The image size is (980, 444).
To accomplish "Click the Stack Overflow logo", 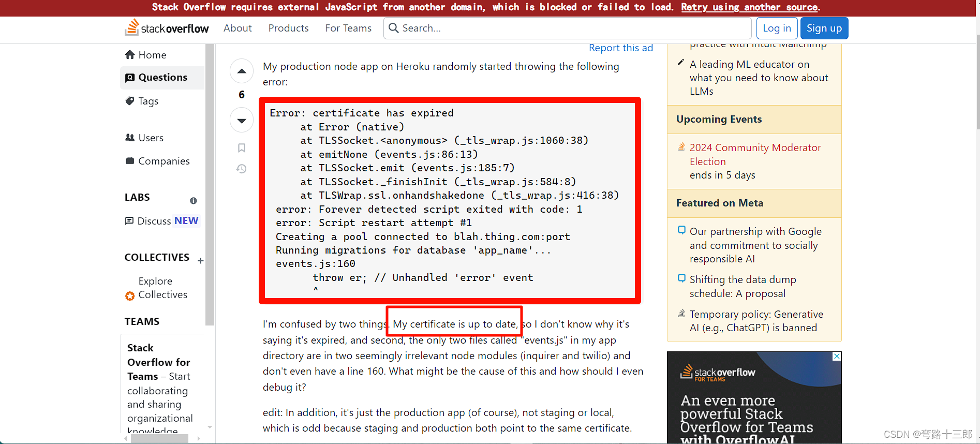I will pyautogui.click(x=167, y=28).
